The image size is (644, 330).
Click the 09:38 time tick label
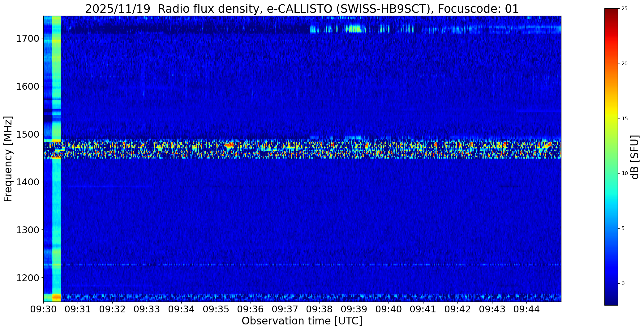tap(320, 309)
